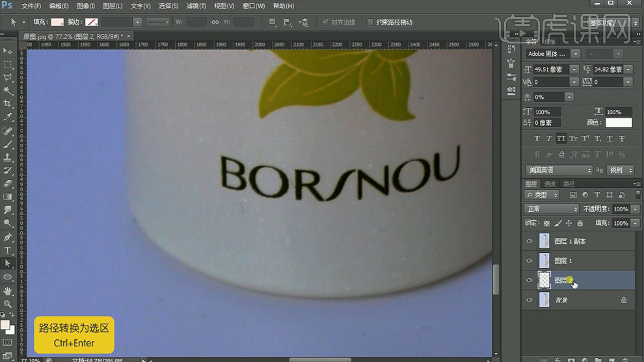Hide the 图层 2 layer
Viewport: 644px width, 362px height.
[x=529, y=280]
